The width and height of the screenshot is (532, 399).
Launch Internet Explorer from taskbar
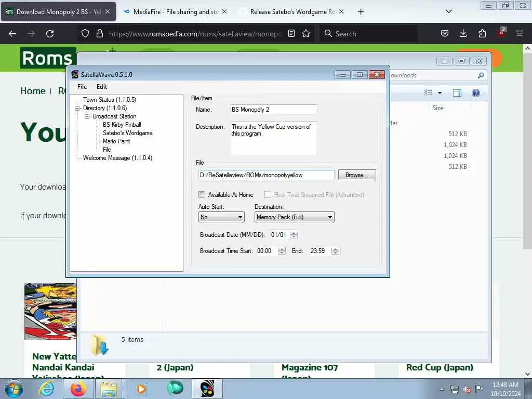(x=46, y=389)
